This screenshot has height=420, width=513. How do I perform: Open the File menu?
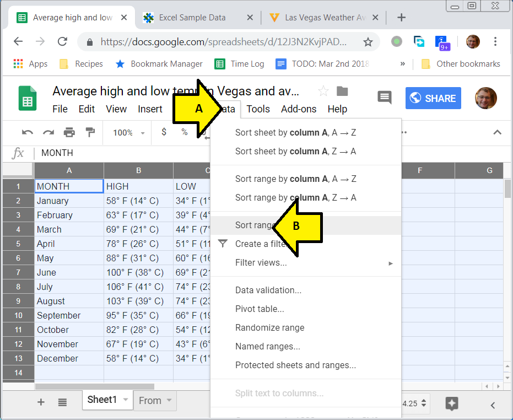point(60,109)
